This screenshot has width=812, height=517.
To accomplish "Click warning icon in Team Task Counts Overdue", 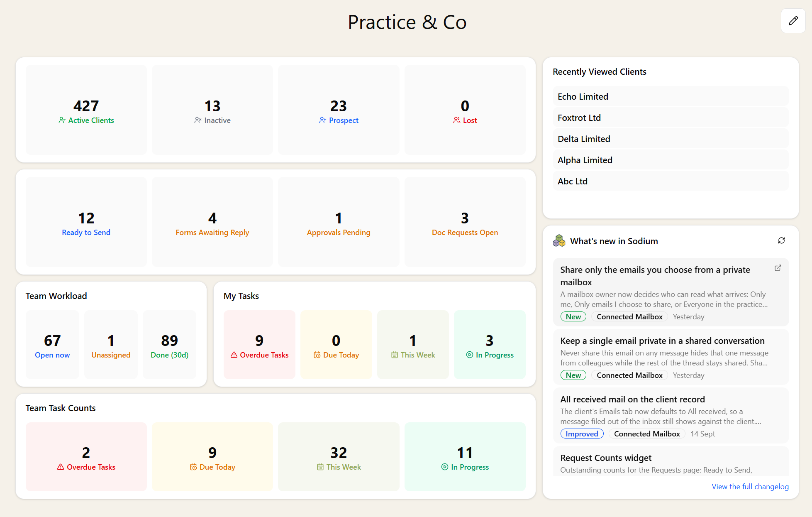I will click(x=61, y=467).
